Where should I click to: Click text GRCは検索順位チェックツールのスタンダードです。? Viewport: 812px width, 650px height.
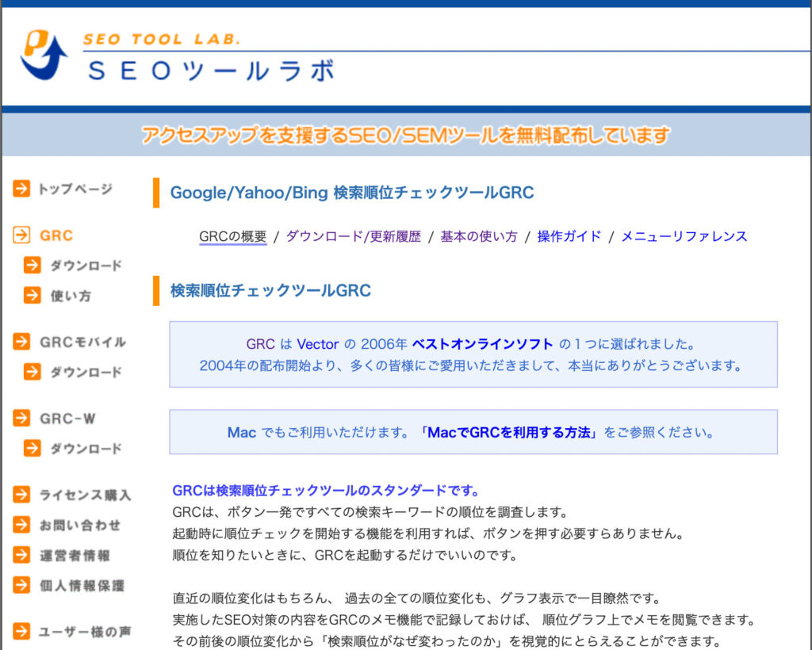[x=326, y=490]
